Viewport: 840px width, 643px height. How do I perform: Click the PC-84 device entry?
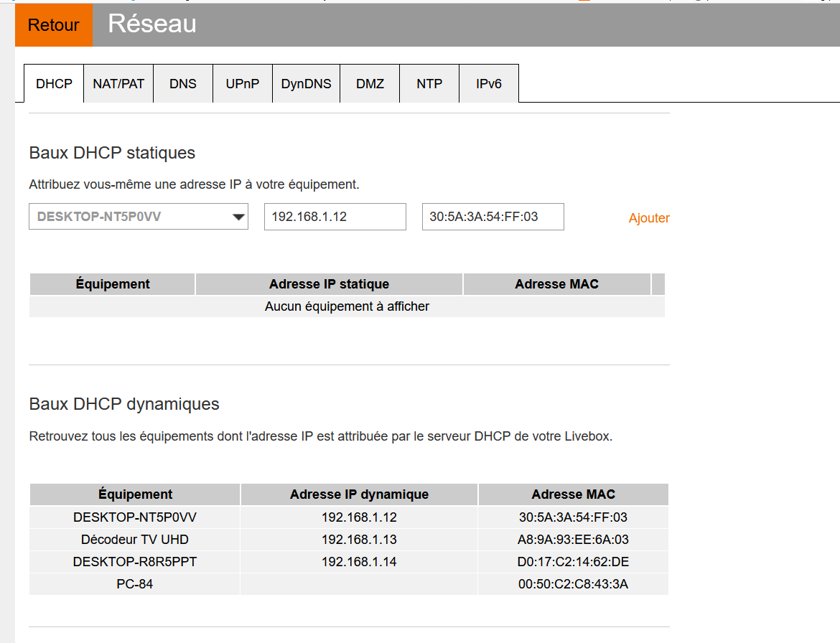(x=135, y=584)
